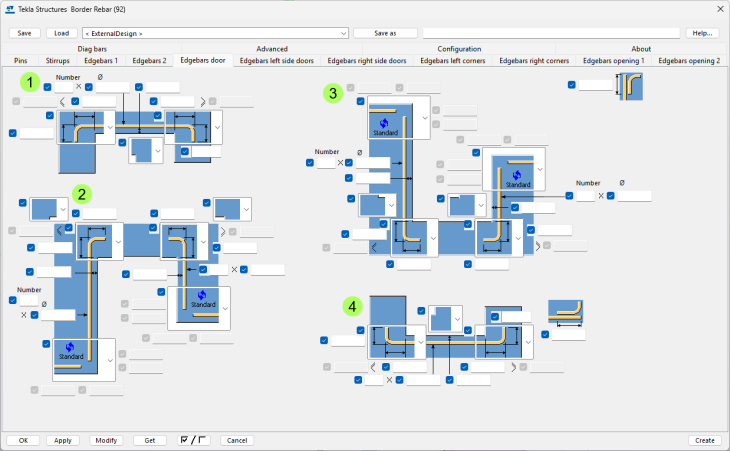730x451 pixels.
Task: Click the Save as name input field
Action: [551, 33]
